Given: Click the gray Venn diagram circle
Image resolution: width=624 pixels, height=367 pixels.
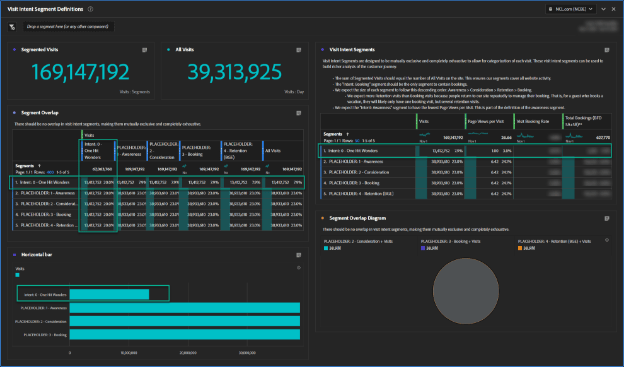Looking at the screenshot, I should 466,291.
